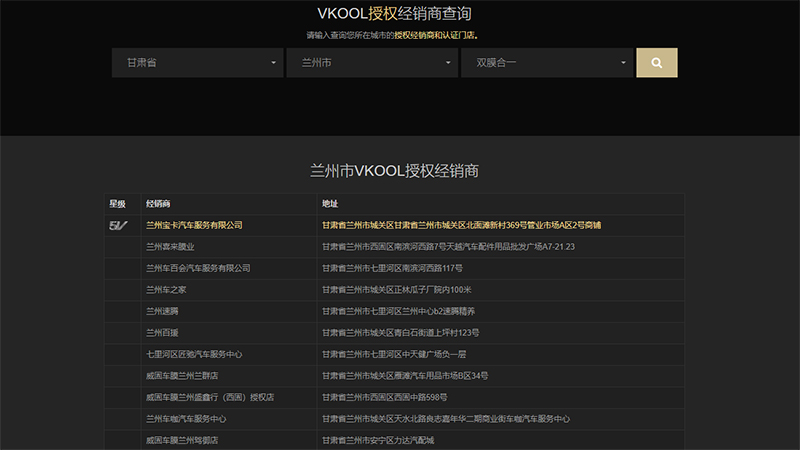This screenshot has width=800, height=450.
Task: Click the gold search magnifier button
Action: [657, 63]
